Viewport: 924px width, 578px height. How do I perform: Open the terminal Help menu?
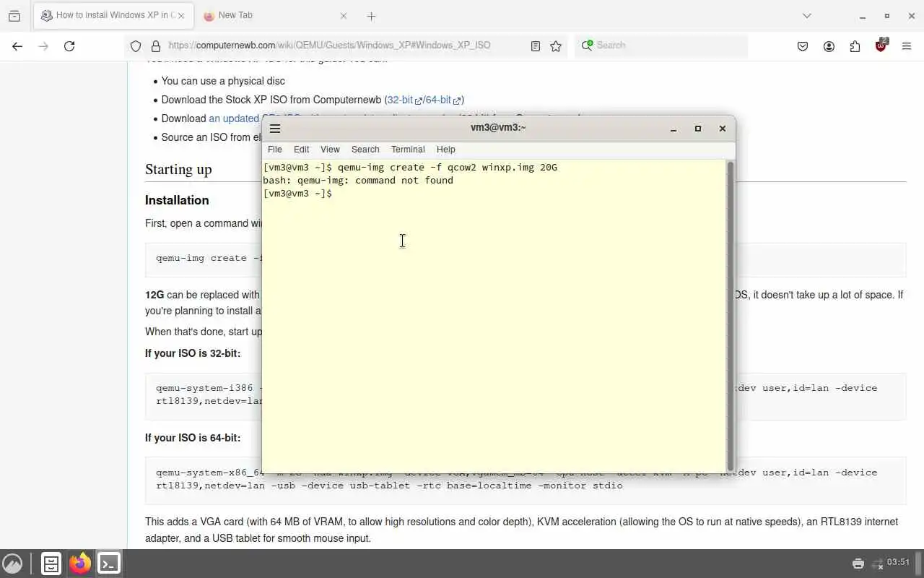point(446,150)
